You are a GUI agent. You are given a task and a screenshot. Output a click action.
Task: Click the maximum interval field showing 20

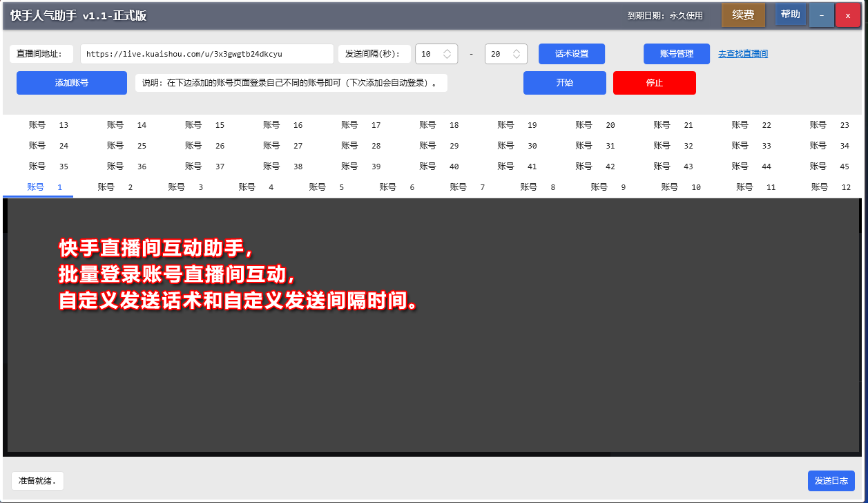(506, 54)
